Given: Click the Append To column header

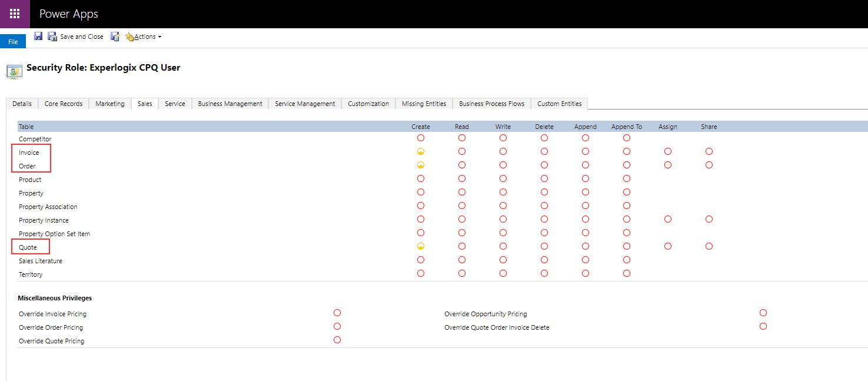Looking at the screenshot, I should (x=627, y=127).
